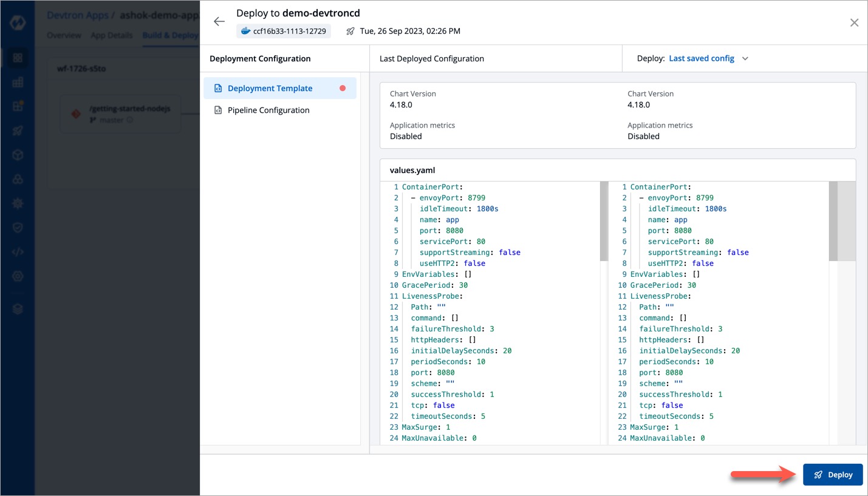
Task: Open the Applications grid icon in the sidebar
Action: pos(18,58)
